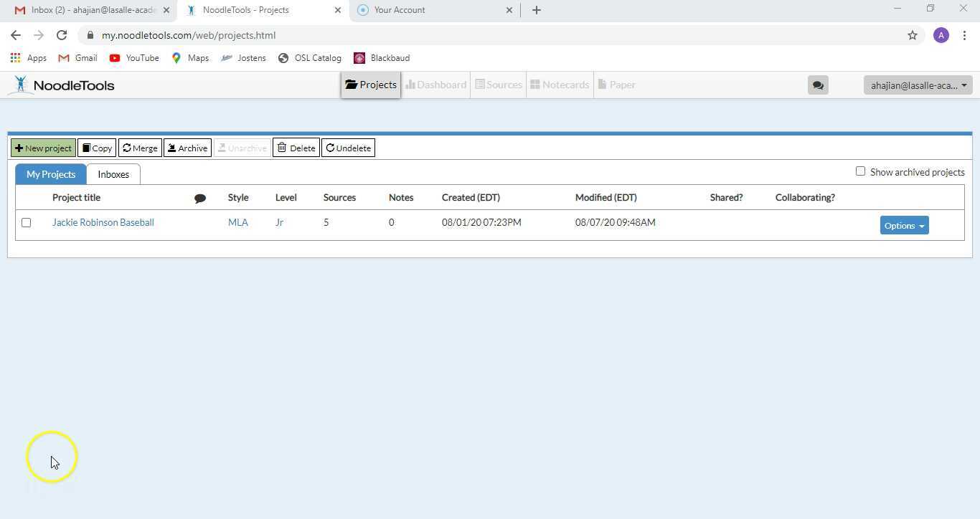Click the Merge projects button
The height and width of the screenshot is (519, 980).
(x=140, y=148)
